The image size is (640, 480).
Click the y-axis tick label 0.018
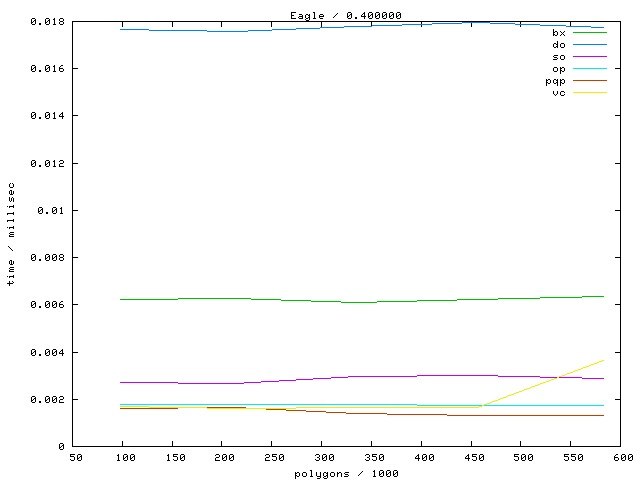coord(48,22)
